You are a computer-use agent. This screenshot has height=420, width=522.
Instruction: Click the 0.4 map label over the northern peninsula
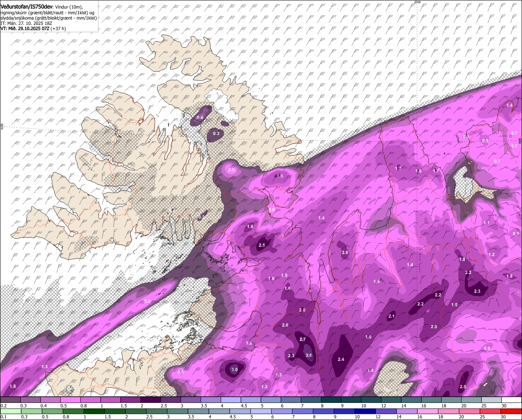pyautogui.click(x=200, y=117)
